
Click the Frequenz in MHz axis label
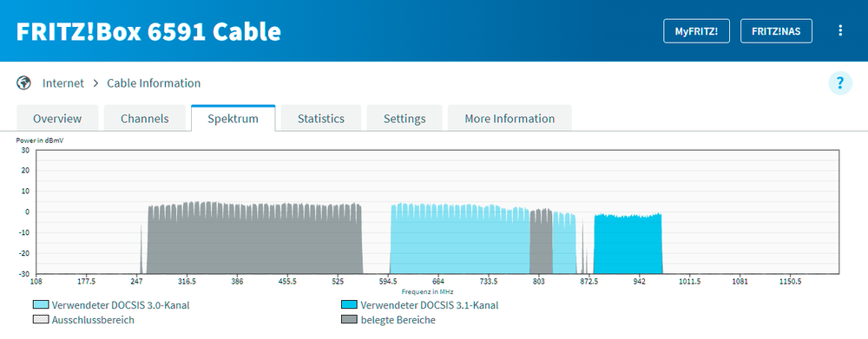428,291
